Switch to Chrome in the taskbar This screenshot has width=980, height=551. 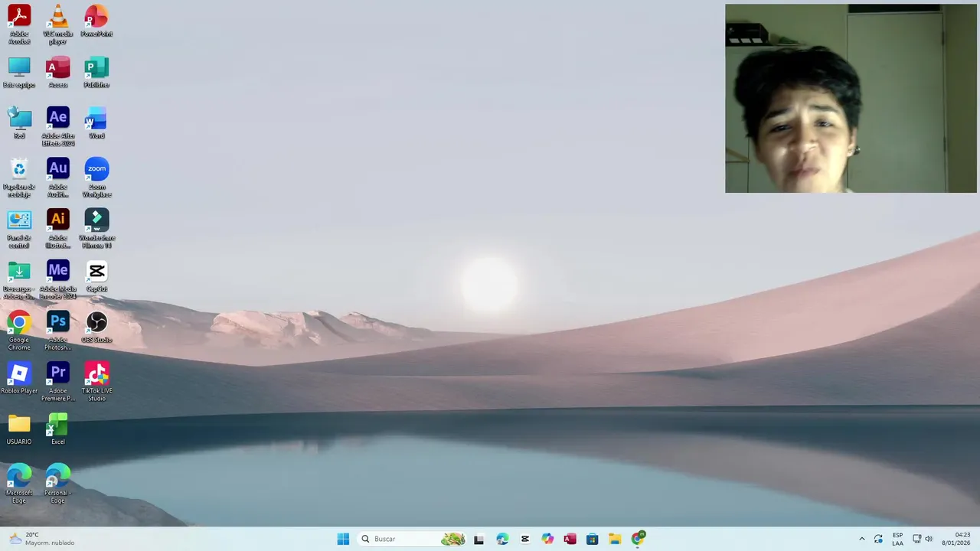tap(638, 539)
